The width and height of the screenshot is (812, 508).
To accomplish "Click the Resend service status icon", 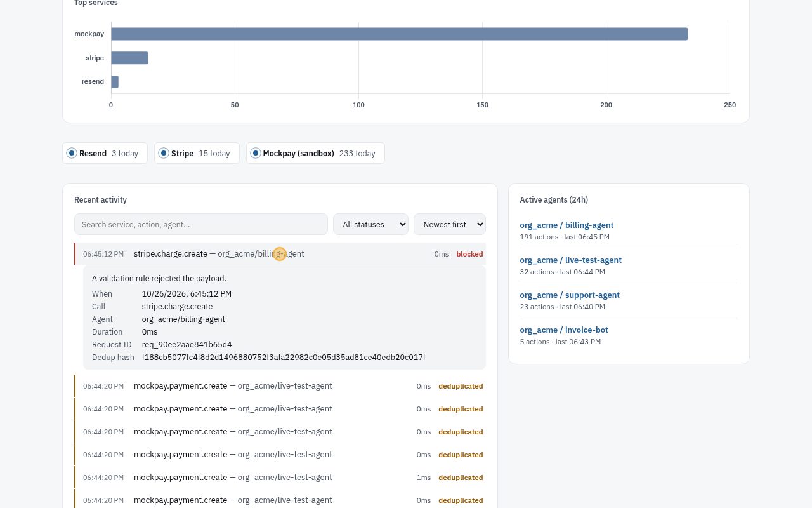I will click(x=72, y=153).
